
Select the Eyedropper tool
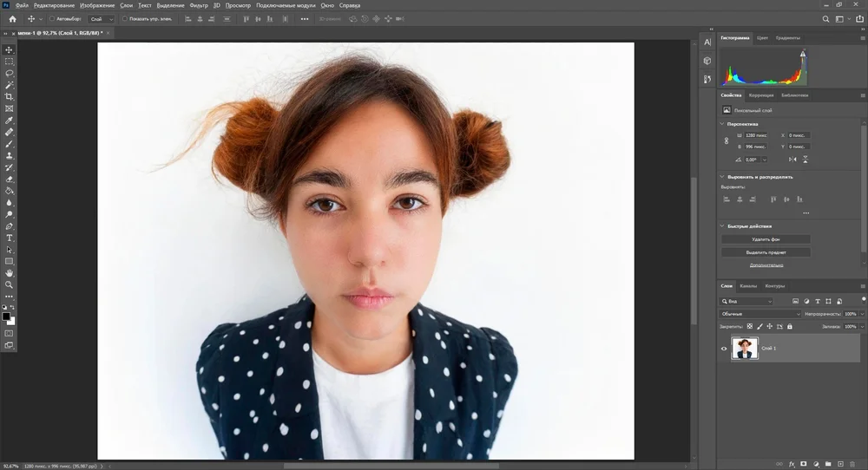pos(9,121)
